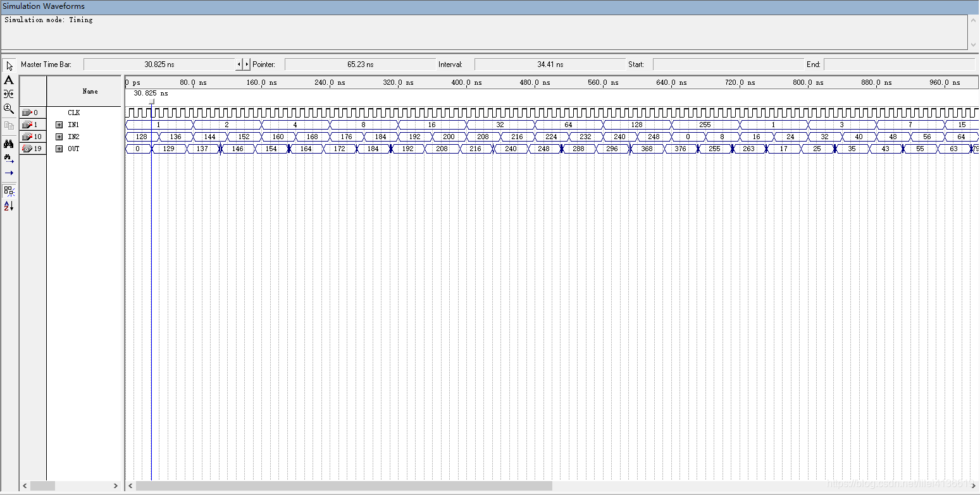Expand the IN2 bus group

59,137
